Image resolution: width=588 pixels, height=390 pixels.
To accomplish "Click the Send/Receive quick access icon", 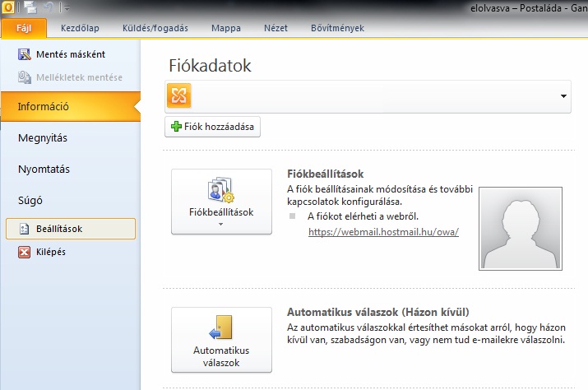I will (30, 7).
